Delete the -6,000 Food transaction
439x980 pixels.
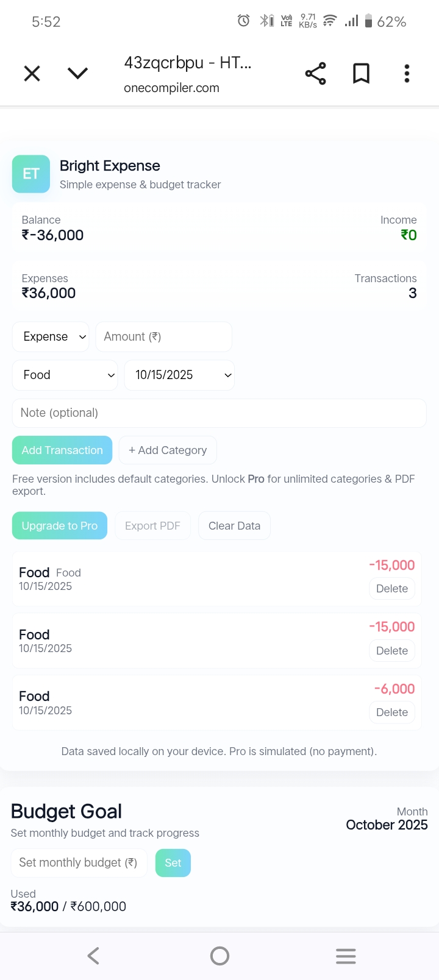coord(392,712)
